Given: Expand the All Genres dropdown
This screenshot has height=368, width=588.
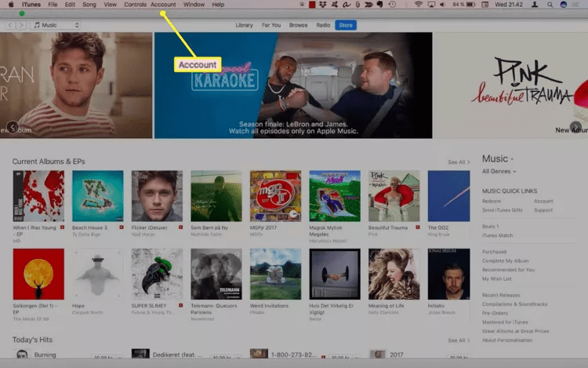Looking at the screenshot, I should 499,171.
